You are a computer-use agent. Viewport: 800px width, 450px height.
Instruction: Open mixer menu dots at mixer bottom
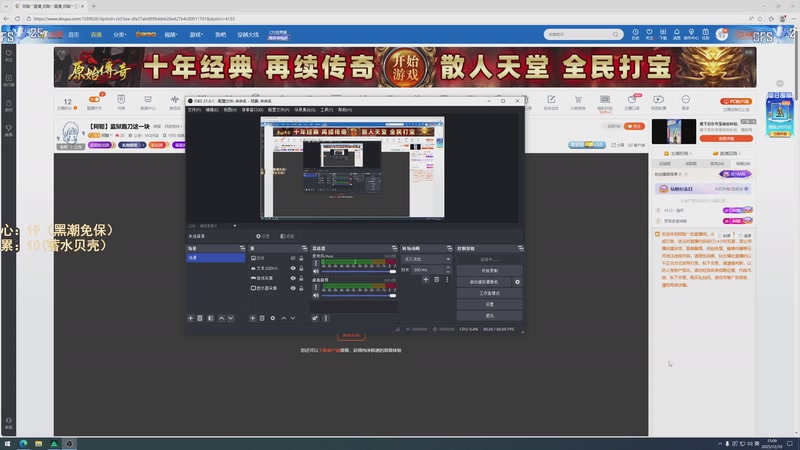coord(326,318)
